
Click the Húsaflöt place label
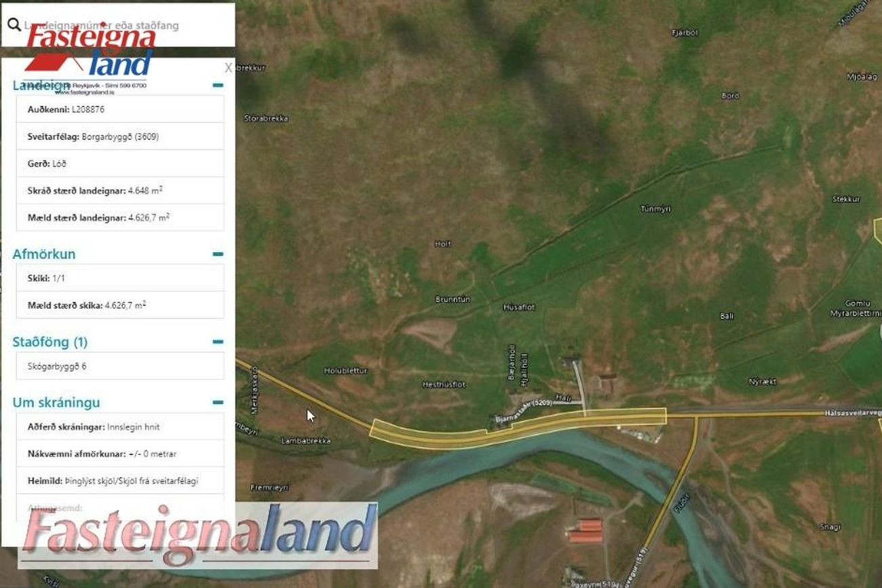519,307
